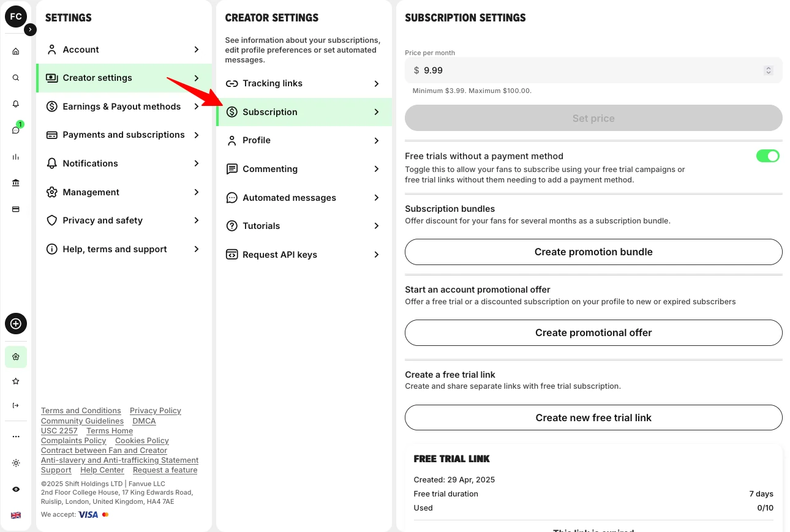This screenshot has width=790, height=532.
Task: View statistics via the analytics bars icon
Action: 15,157
